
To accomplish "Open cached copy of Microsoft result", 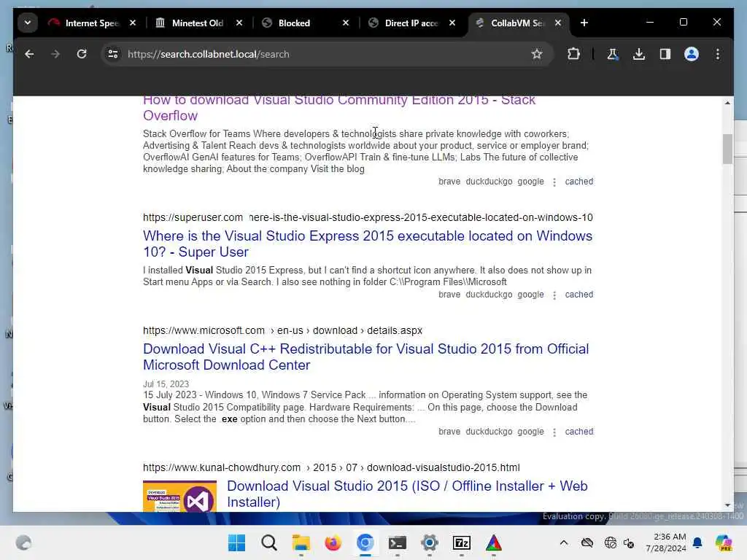I will (578, 432).
